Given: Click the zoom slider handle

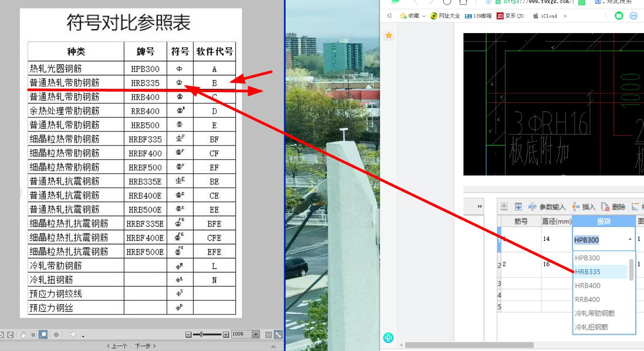Looking at the screenshot, I should click(201, 334).
